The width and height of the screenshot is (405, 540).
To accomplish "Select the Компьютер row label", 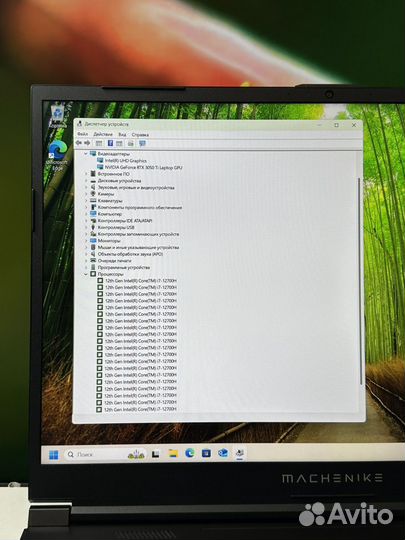I will tap(110, 214).
